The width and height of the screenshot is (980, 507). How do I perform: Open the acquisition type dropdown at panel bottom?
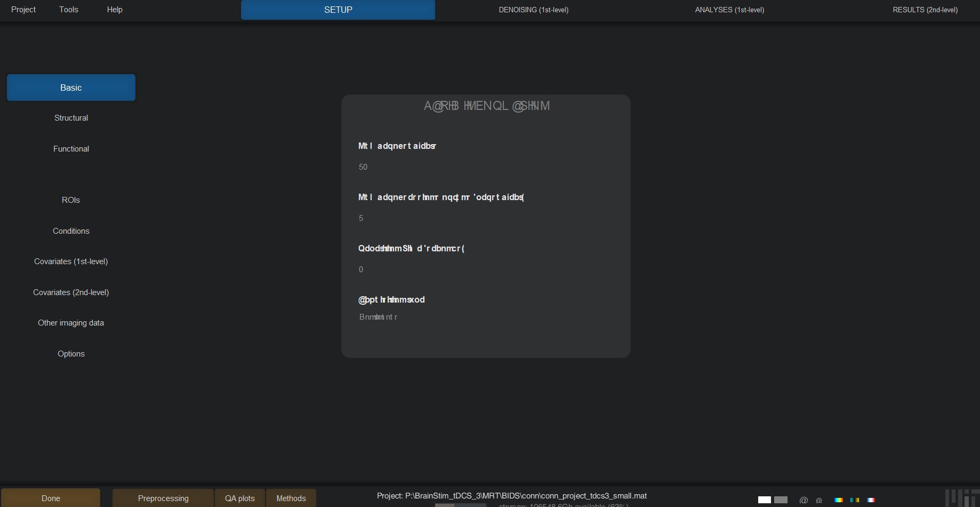[379, 317]
